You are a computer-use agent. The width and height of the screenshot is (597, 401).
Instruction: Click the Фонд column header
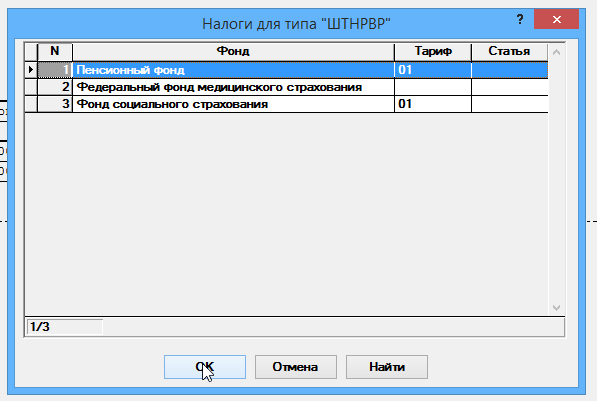(x=233, y=51)
